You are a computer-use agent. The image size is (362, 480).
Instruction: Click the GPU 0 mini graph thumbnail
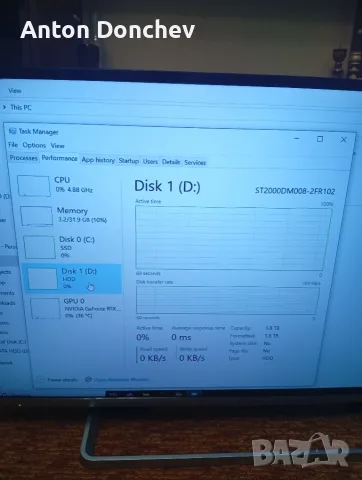(x=45, y=308)
